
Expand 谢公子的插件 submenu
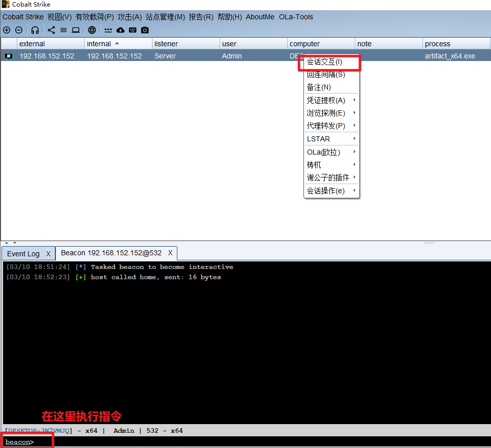pyautogui.click(x=331, y=177)
